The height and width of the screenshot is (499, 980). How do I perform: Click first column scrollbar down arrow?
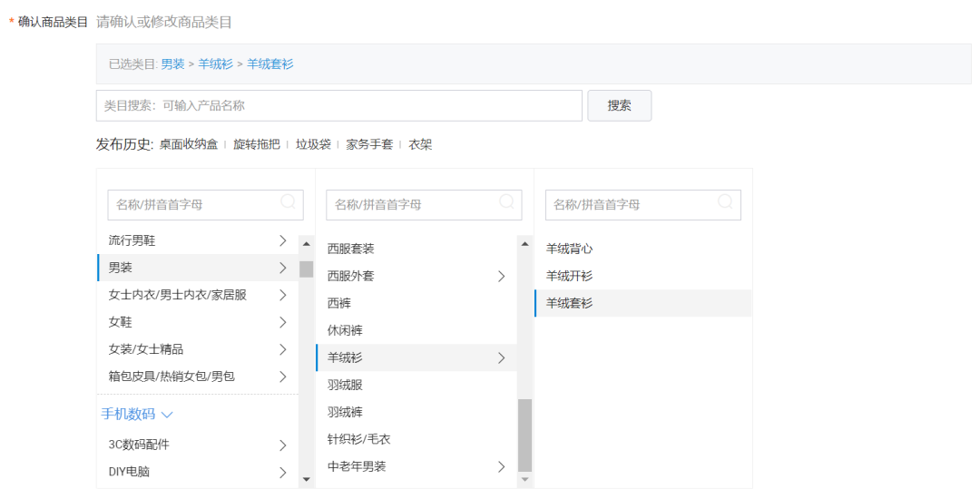coord(307,480)
